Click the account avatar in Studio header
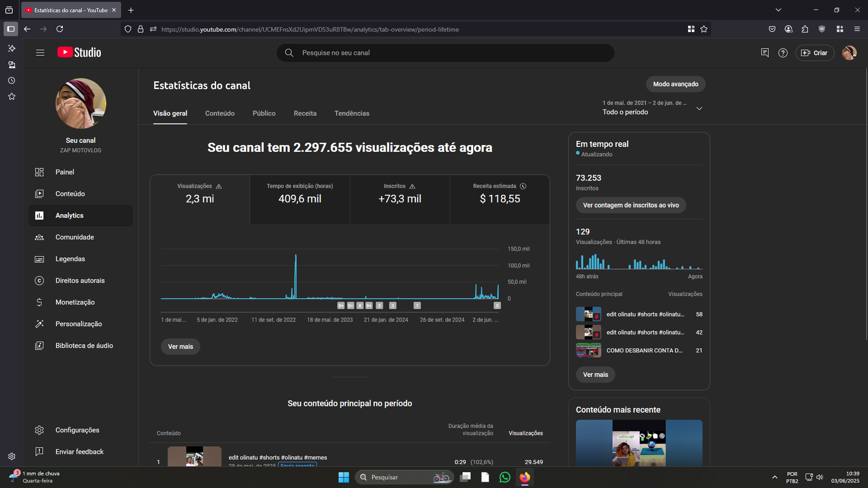This screenshot has width=868, height=488. tap(849, 53)
